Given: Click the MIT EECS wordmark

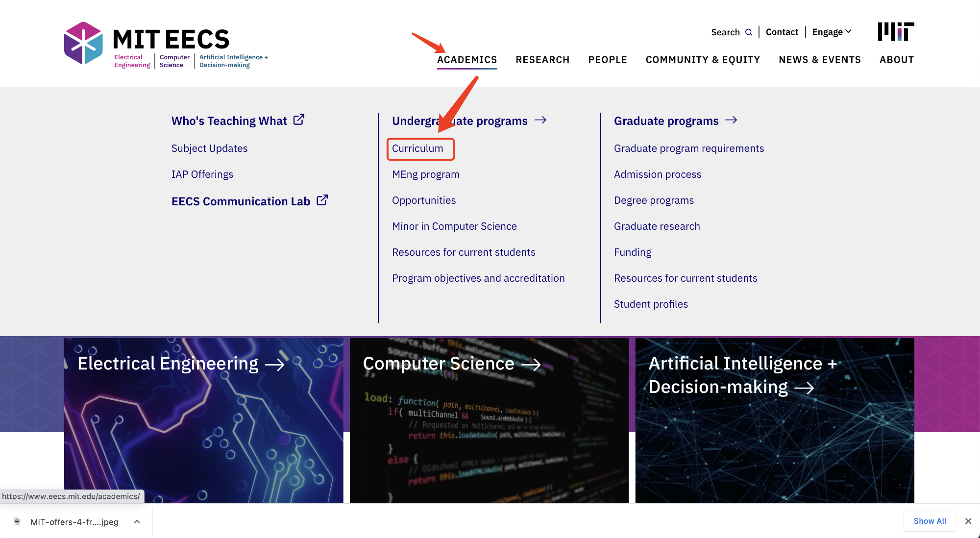Looking at the screenshot, I should [x=171, y=39].
